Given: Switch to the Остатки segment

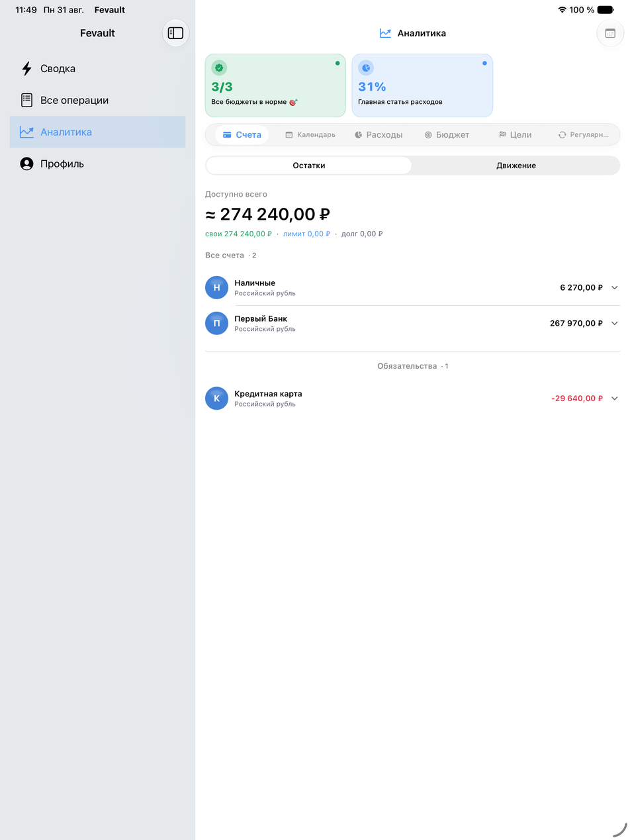Looking at the screenshot, I should coord(308,165).
